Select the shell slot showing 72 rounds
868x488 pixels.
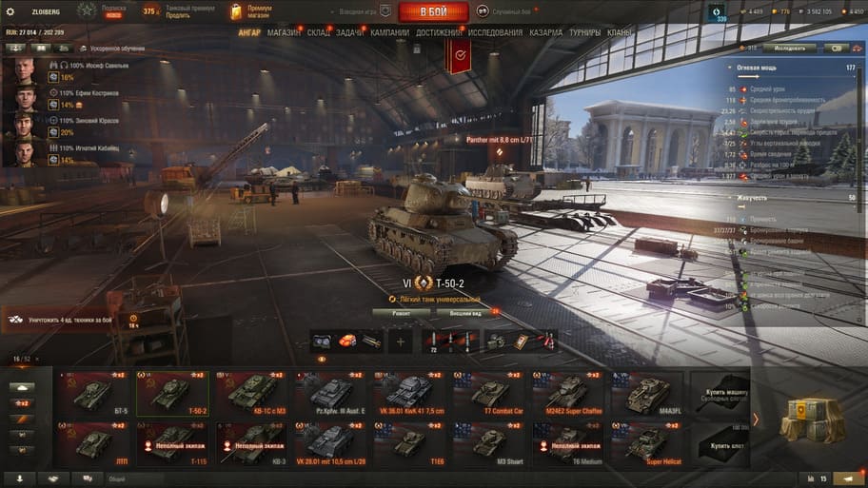point(433,342)
